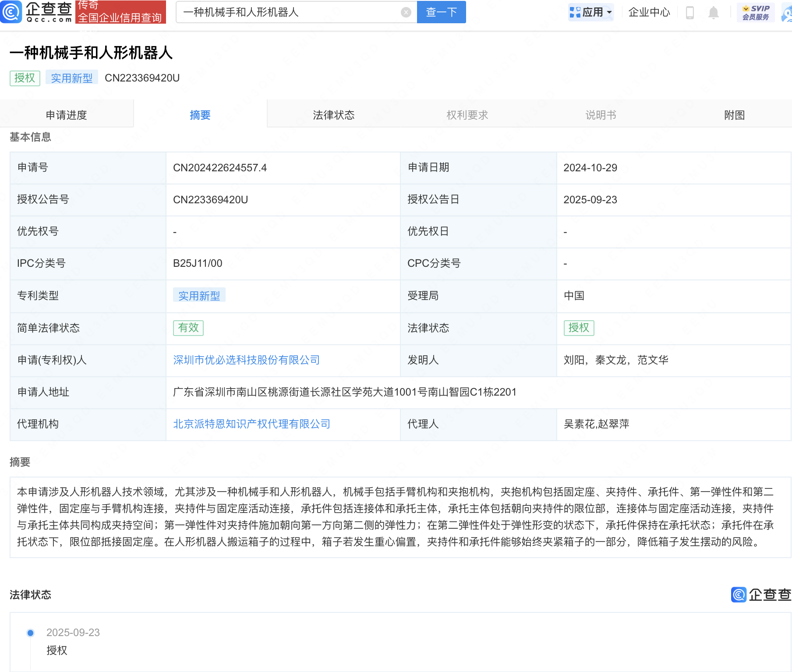Click the 传奇 全国企业信用查询 banner

[x=120, y=12]
